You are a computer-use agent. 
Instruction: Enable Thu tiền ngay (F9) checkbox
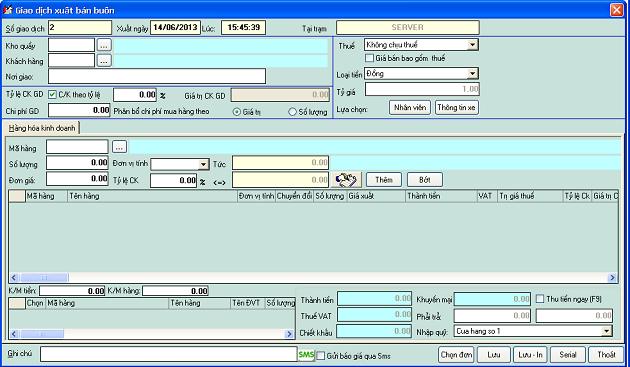coord(540,299)
